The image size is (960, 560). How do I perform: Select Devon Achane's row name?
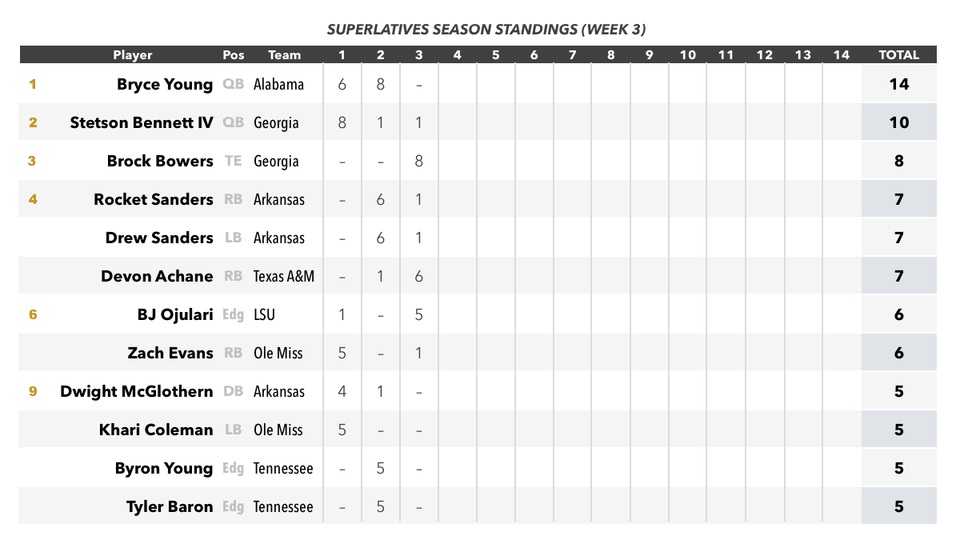coord(157,276)
